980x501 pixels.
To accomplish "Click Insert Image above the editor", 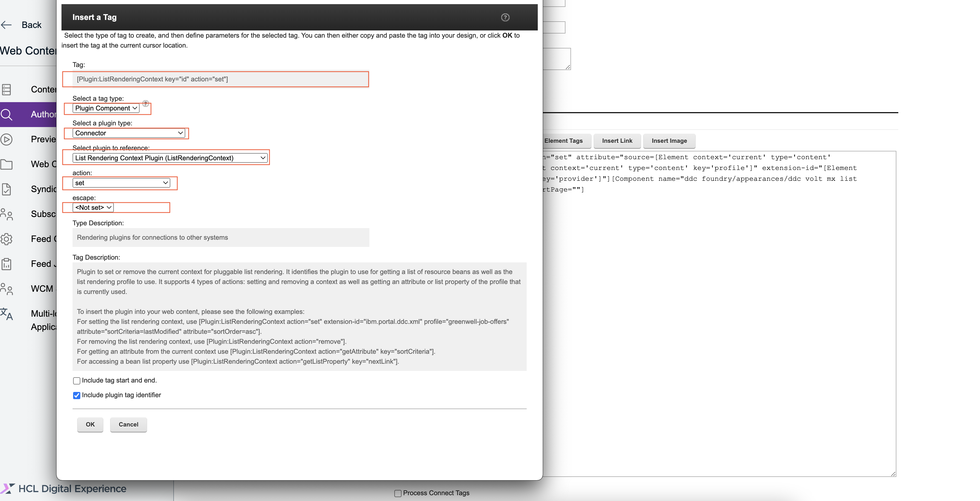I will 669,141.
